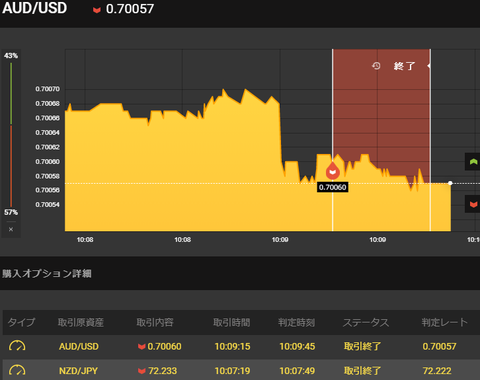Click the 0.70054 y-axis label

48,205
